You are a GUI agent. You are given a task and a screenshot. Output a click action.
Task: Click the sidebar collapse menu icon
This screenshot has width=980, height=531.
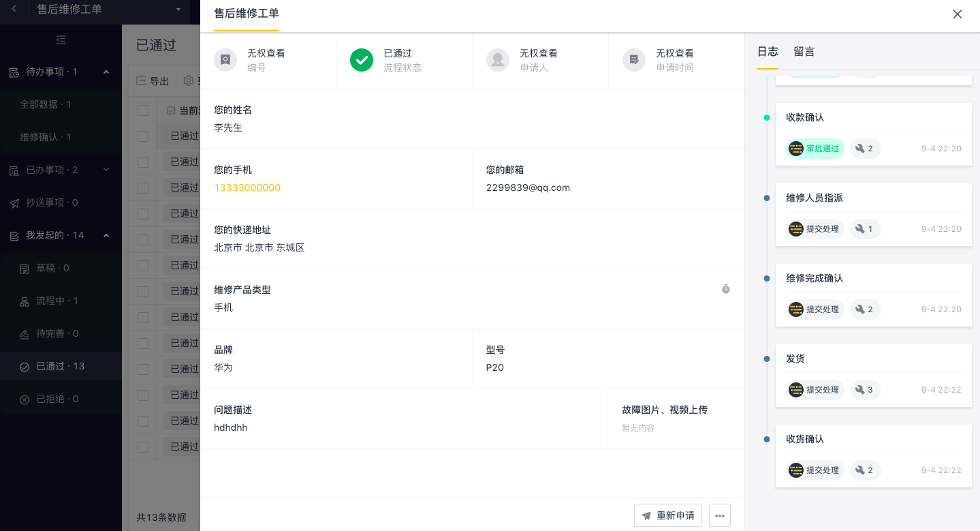point(61,40)
